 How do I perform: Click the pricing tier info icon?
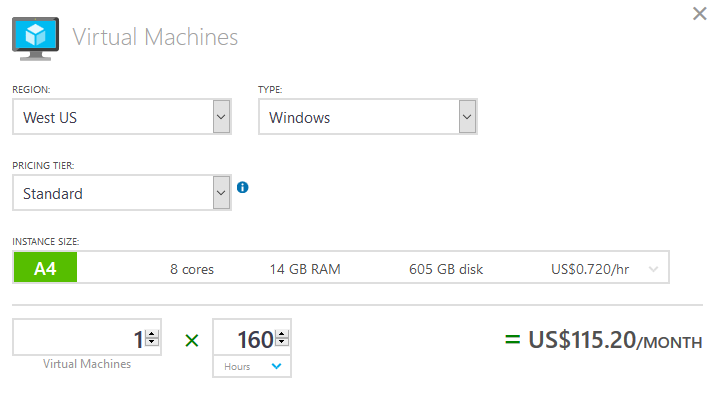click(243, 187)
